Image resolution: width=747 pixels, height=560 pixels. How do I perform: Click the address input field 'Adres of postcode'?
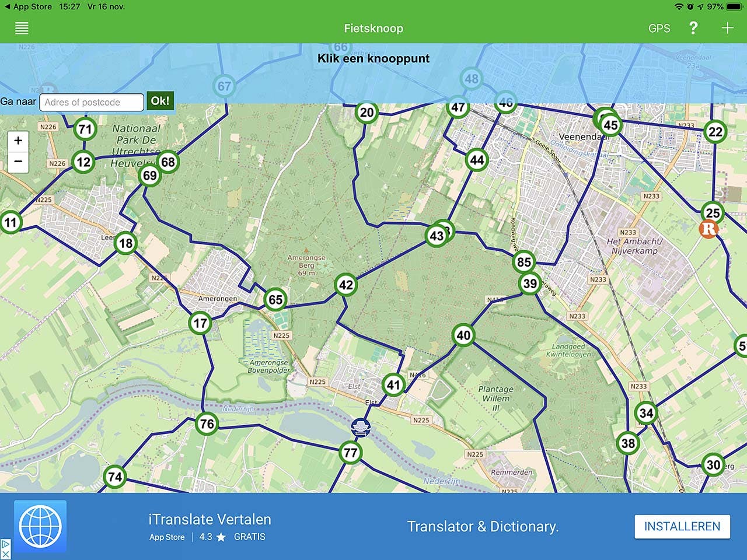click(91, 102)
